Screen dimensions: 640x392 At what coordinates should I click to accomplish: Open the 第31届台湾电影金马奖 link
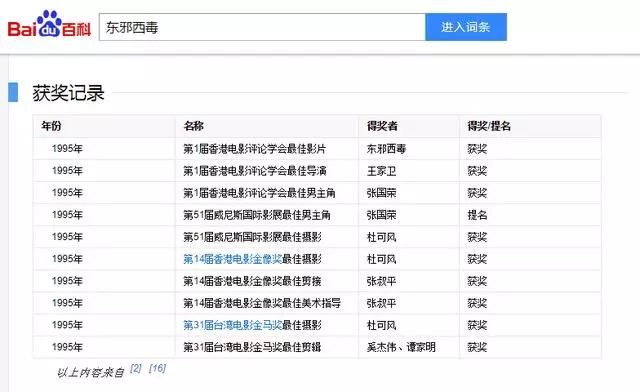click(x=232, y=325)
